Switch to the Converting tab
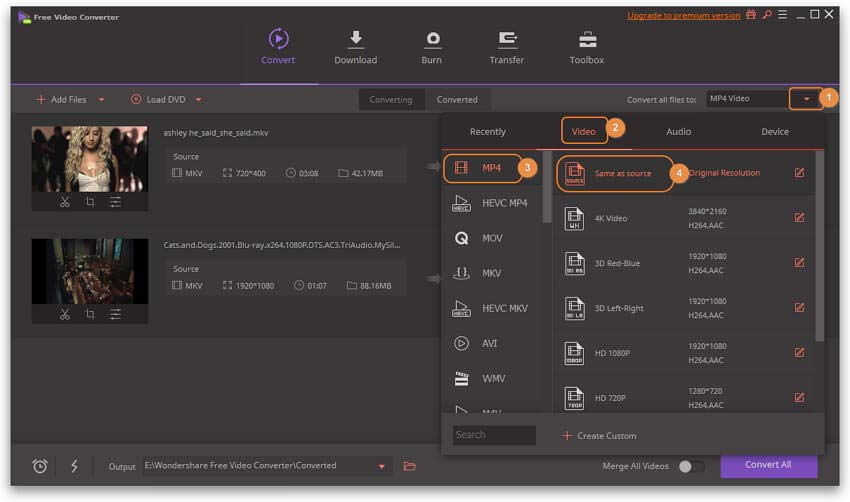This screenshot has height=502, width=850. (x=391, y=100)
